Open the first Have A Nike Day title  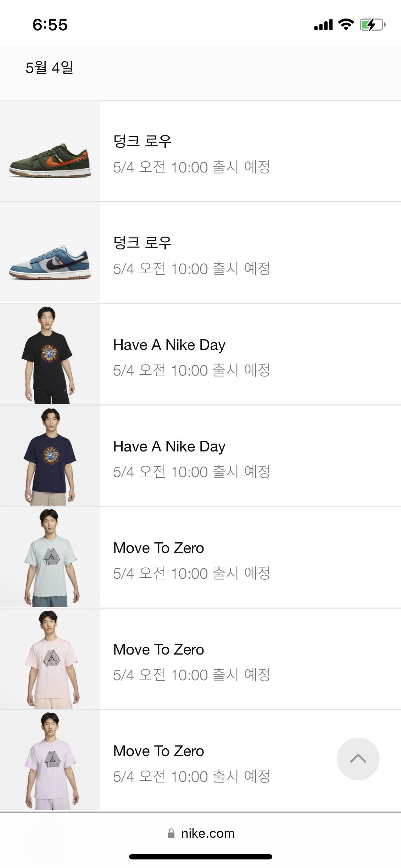tap(169, 345)
